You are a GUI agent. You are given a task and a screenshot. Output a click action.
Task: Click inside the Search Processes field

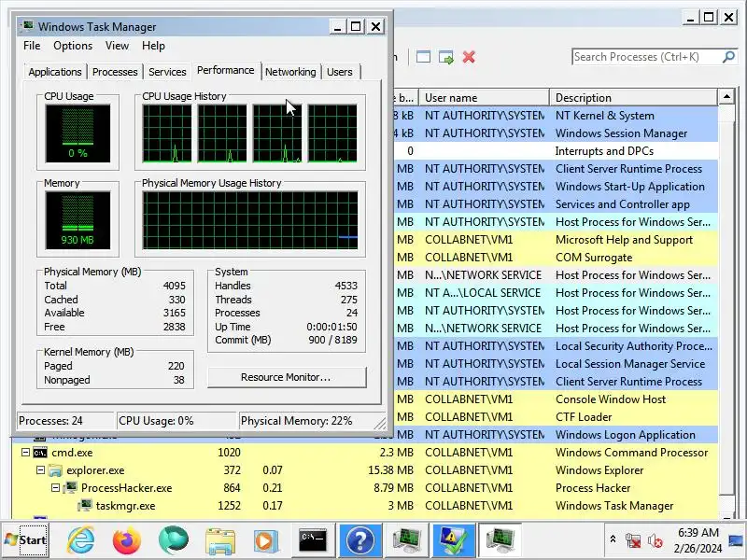[x=646, y=57]
